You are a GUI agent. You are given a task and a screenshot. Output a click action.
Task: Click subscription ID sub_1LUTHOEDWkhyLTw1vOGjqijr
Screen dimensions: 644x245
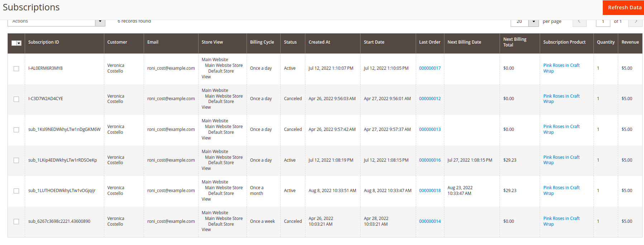pyautogui.click(x=62, y=191)
